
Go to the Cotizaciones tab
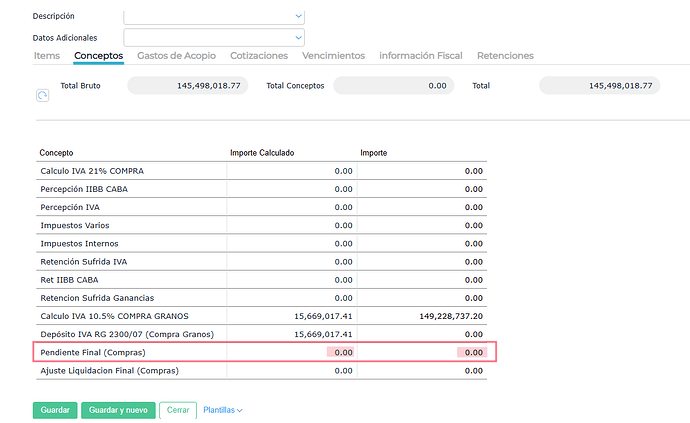tap(259, 56)
